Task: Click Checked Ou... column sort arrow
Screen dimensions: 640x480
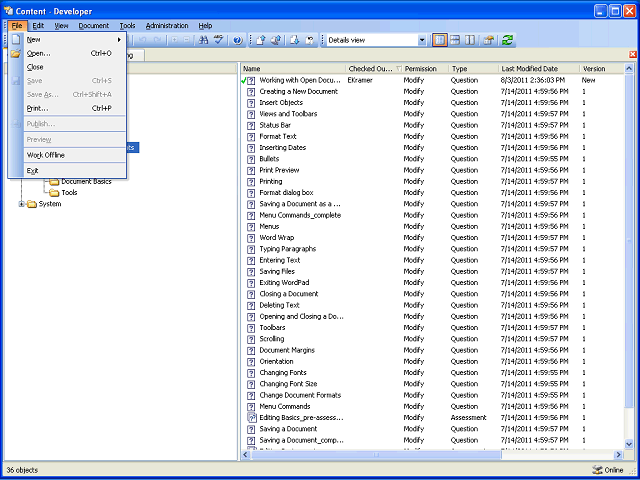Action: (398, 69)
